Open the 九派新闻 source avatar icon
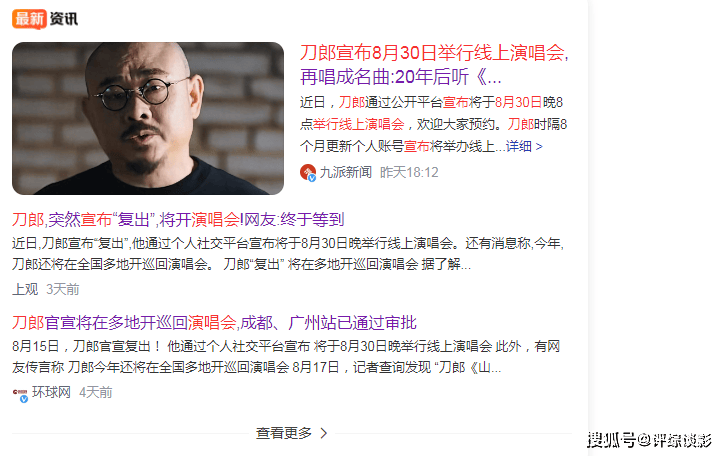 (308, 172)
